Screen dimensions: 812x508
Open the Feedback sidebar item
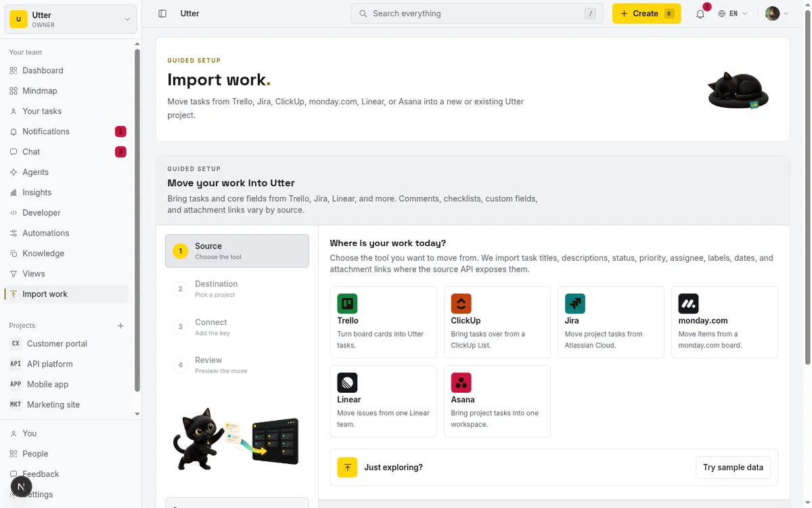point(67,474)
